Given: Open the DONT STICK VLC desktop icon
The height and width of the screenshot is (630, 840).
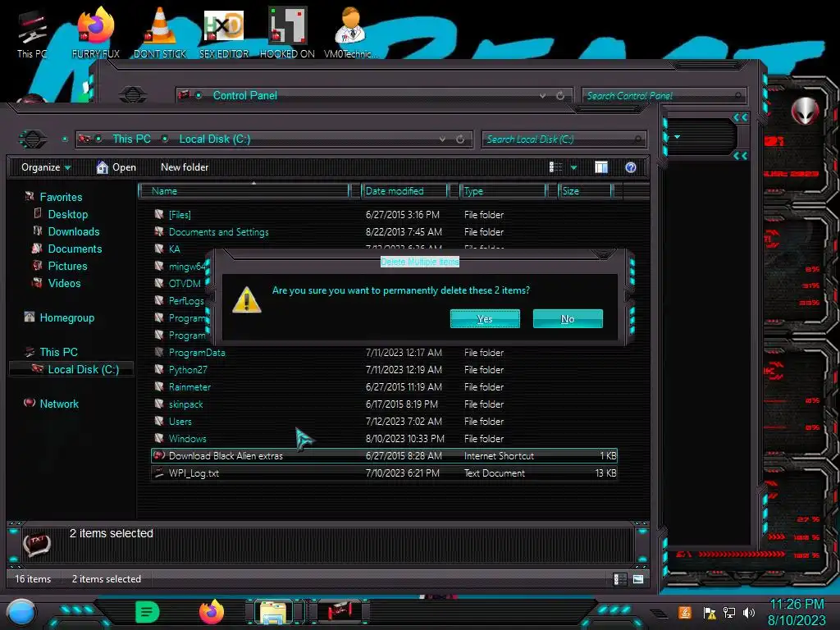Looking at the screenshot, I should tap(160, 33).
